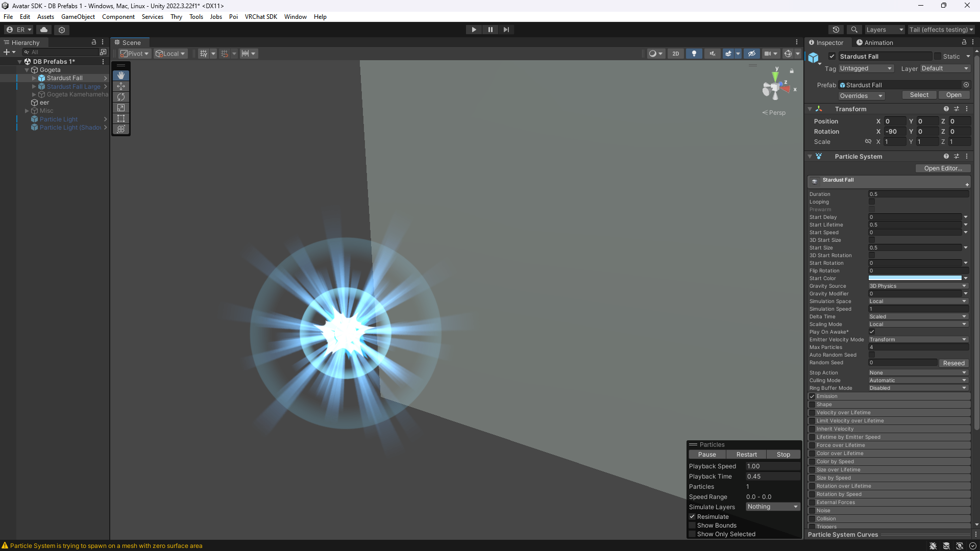Select the Hand view tool

click(x=121, y=76)
